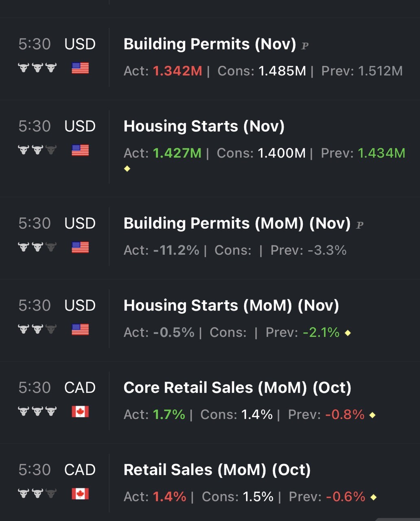The image size is (420, 521).
Task: Click yellow revision diamond beside -2.1% previous
Action: coord(348,333)
